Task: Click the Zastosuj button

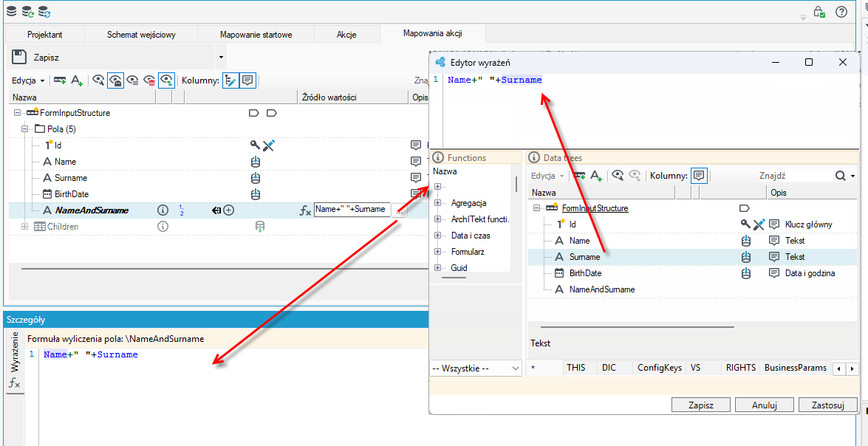Action: click(x=828, y=405)
